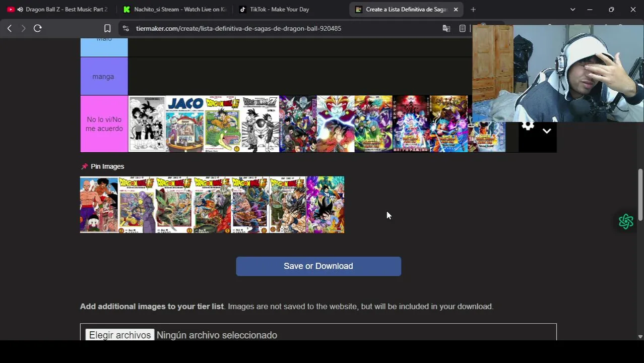The image size is (644, 363).
Task: Click the Pin Images label
Action: (x=107, y=166)
